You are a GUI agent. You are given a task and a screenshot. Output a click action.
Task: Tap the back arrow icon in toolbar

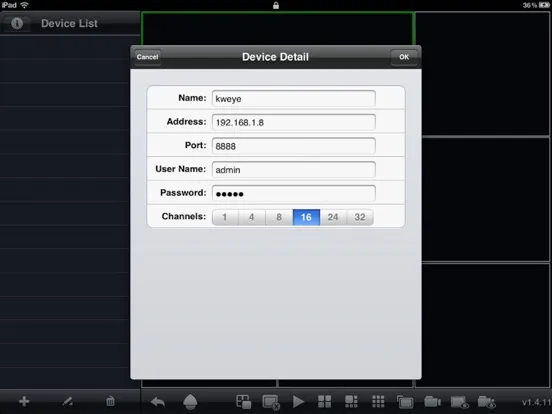point(158,402)
